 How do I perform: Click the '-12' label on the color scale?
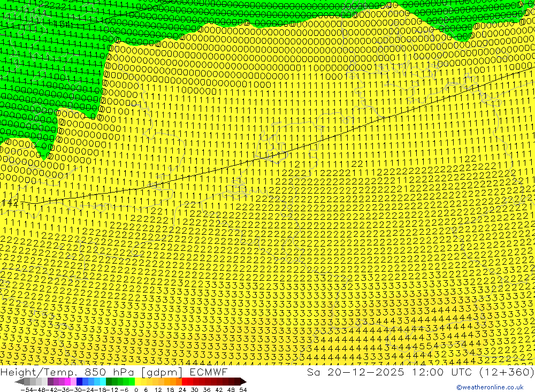(112, 390)
